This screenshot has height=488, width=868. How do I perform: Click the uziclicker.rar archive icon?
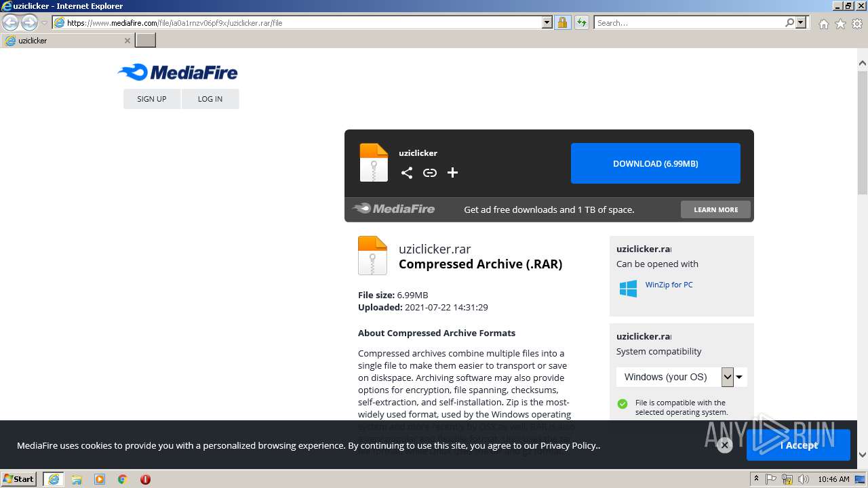click(x=372, y=256)
